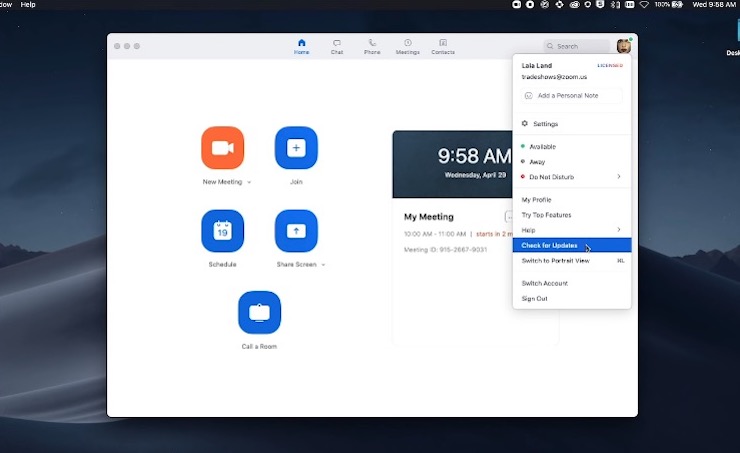Image resolution: width=740 pixels, height=453 pixels.
Task: Click Sign Out in profile menu
Action: [534, 298]
